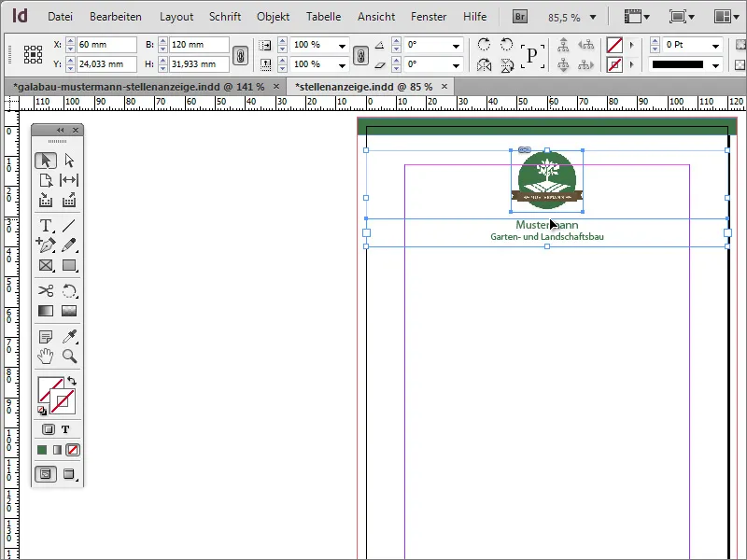Image resolution: width=747 pixels, height=560 pixels.
Task: Open the Tabelle menu
Action: click(x=323, y=17)
